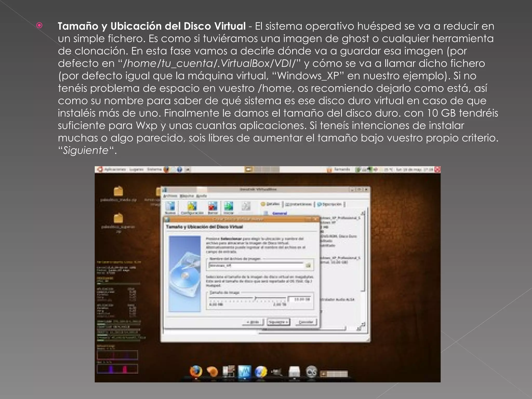Click the General section icon in details pane

click(x=266, y=213)
